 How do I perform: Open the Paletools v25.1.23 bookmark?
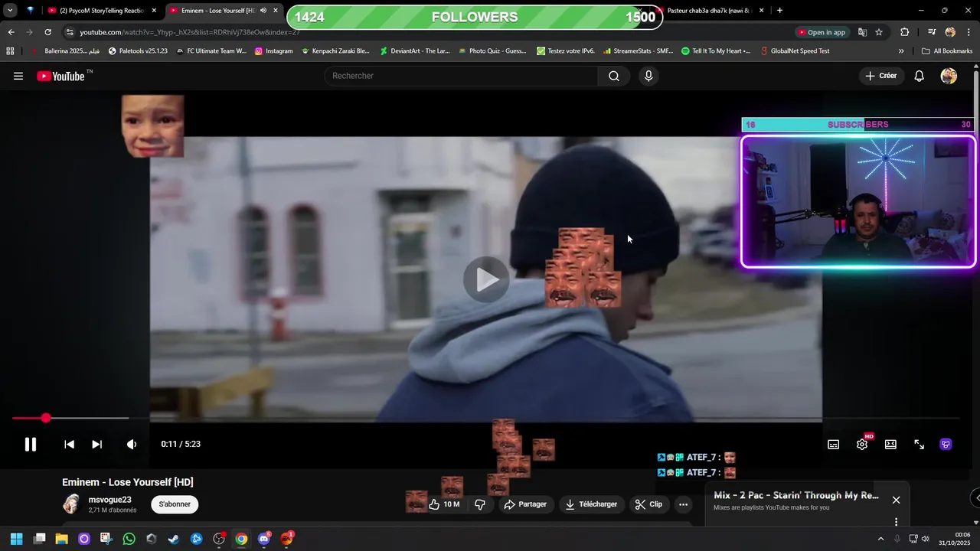pos(138,51)
